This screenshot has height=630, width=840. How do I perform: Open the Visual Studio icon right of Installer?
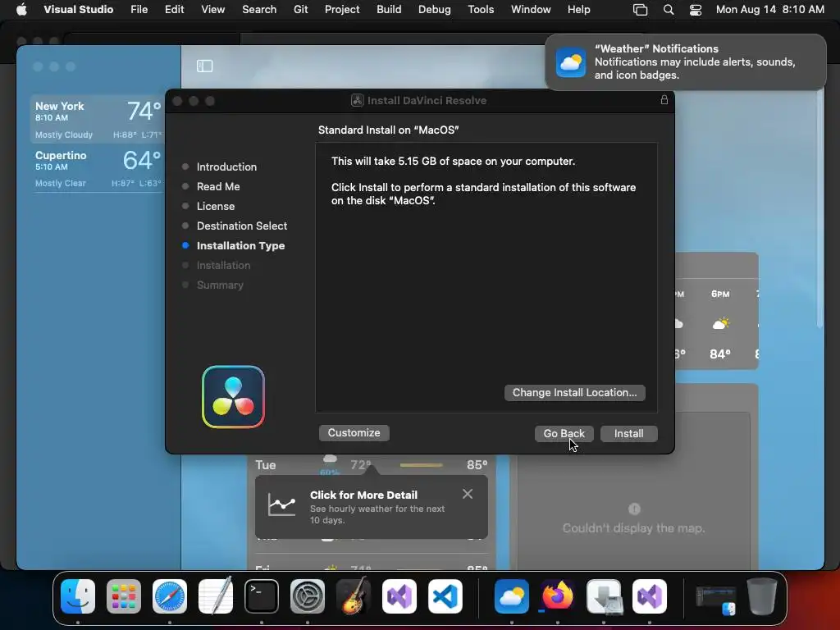click(650, 596)
